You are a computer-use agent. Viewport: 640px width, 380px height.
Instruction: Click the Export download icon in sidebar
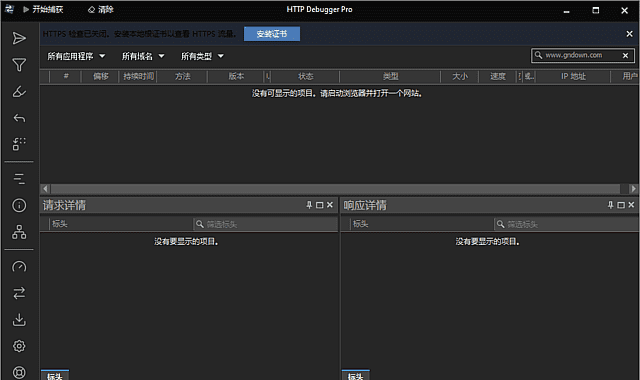(19, 320)
